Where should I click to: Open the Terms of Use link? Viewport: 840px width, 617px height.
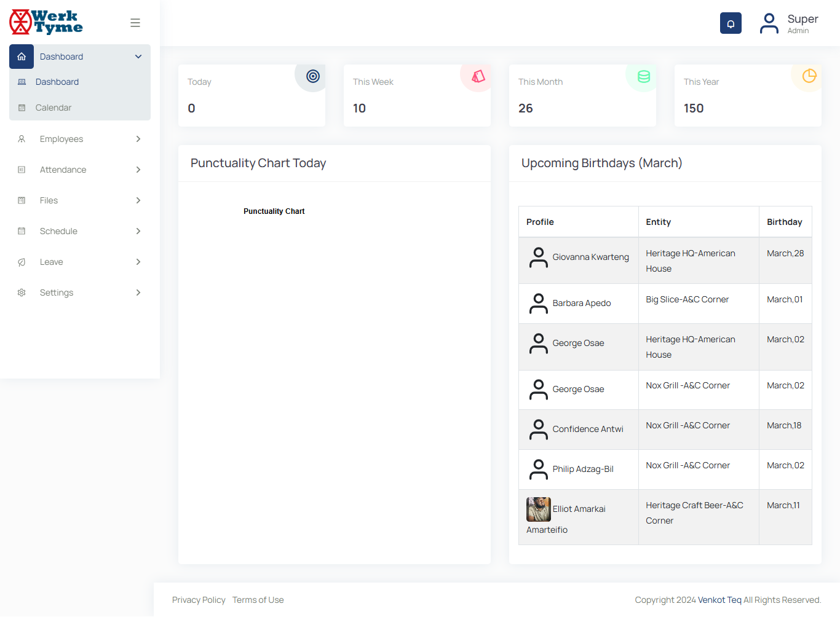click(x=258, y=600)
